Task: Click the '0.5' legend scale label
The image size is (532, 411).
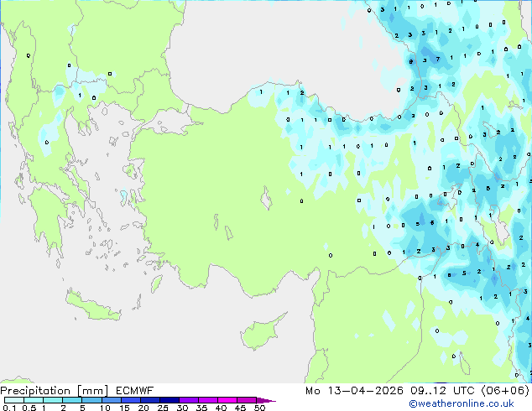Action: pos(29,408)
